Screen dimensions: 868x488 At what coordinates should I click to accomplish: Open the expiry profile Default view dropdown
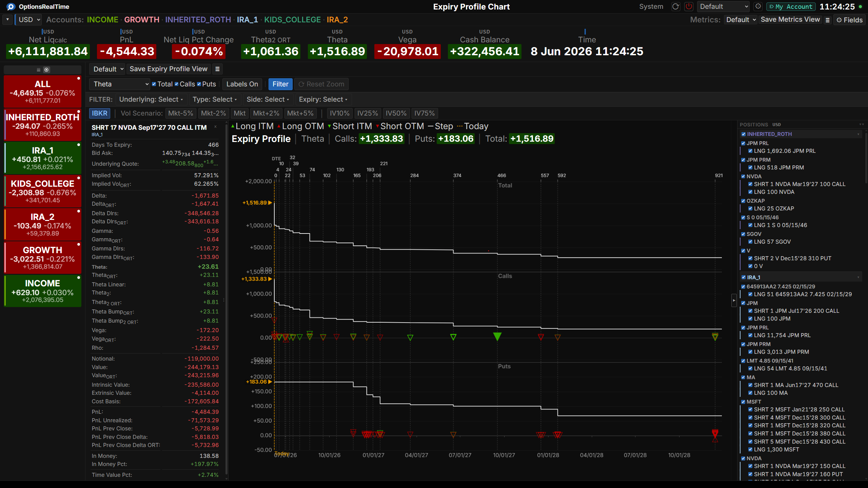pyautogui.click(x=107, y=69)
